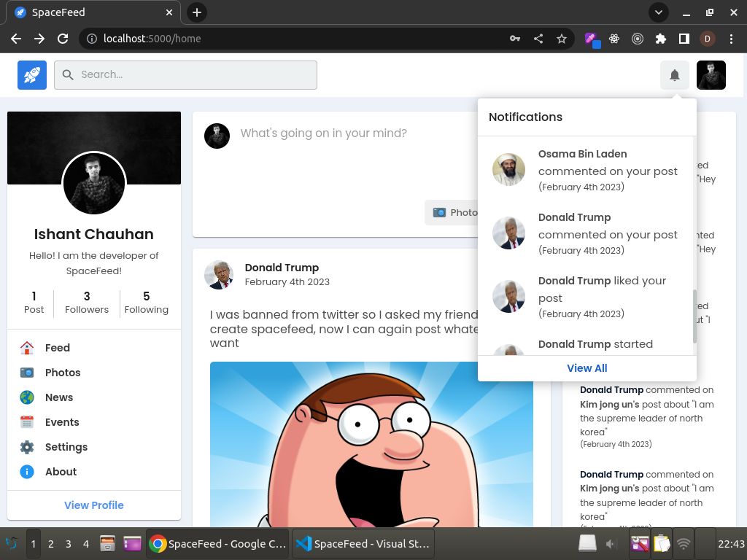Go forward with the browser forward arrow

[x=39, y=39]
